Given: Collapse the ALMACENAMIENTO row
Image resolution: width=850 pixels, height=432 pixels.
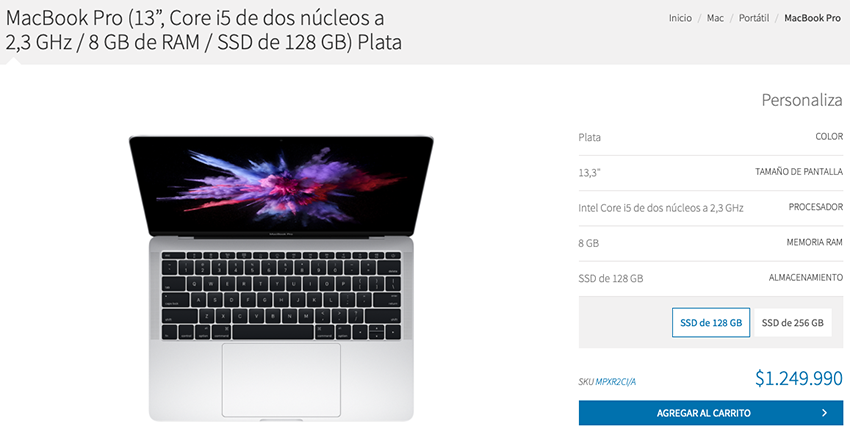Looking at the screenshot, I should click(711, 278).
